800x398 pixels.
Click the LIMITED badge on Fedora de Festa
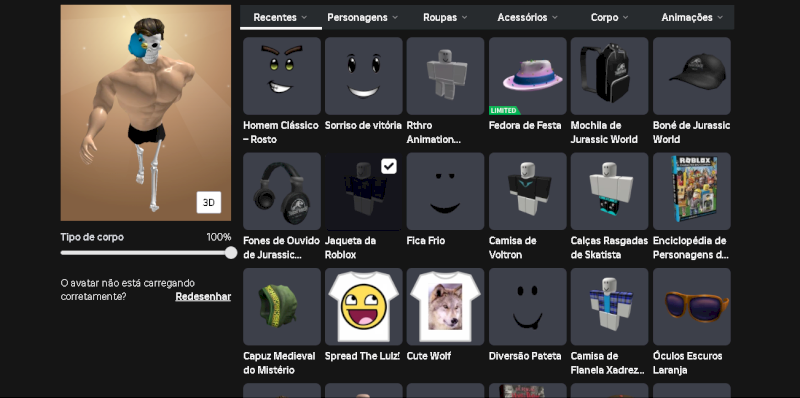tap(504, 111)
